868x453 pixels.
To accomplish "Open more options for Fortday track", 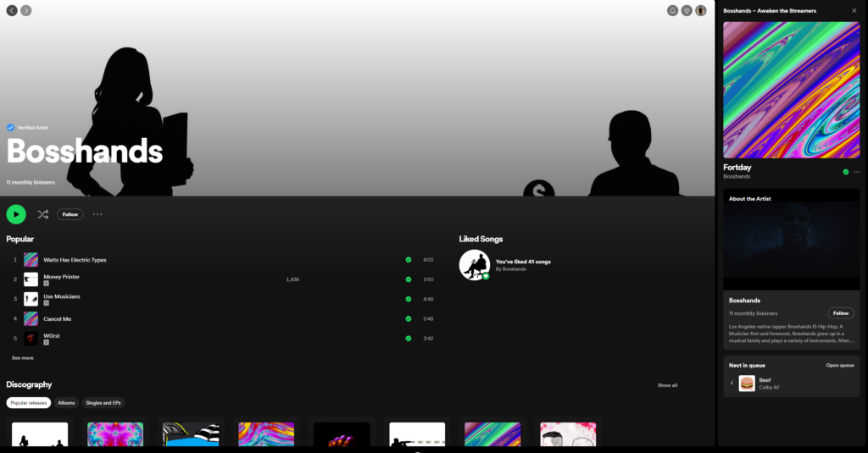I will tap(857, 172).
